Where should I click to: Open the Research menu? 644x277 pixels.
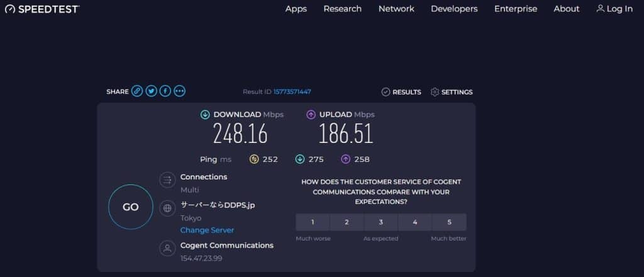coord(343,9)
